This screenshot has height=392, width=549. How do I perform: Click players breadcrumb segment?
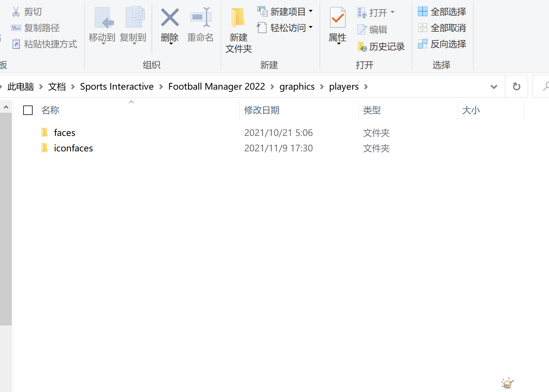point(344,87)
